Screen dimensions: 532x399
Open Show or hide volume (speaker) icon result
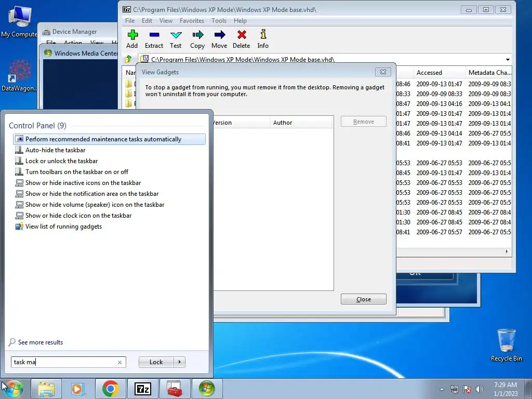click(x=109, y=205)
